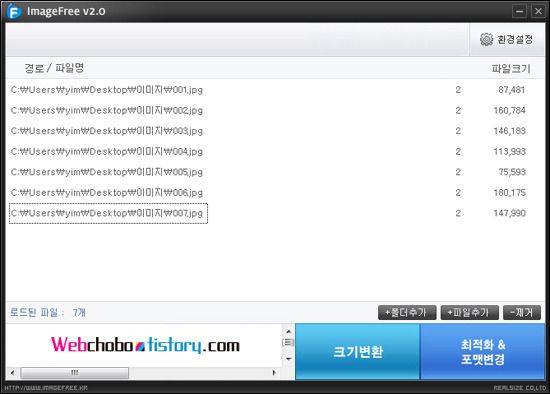550x394 pixels.
Task: Click the 크기변환 resize button
Action: point(358,352)
